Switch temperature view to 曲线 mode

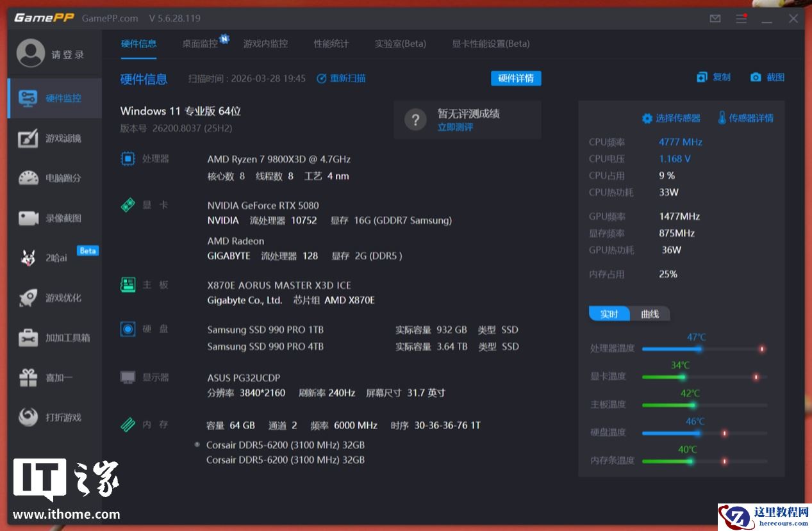point(650,314)
